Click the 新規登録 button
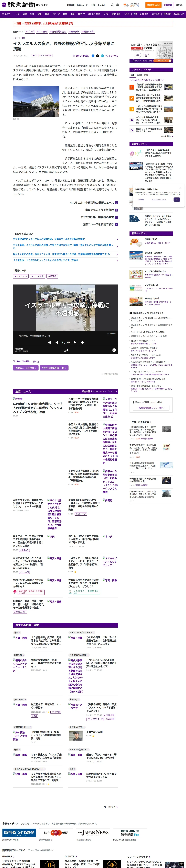Image resolution: width=186 pixels, height=868 pixels. 168,5
